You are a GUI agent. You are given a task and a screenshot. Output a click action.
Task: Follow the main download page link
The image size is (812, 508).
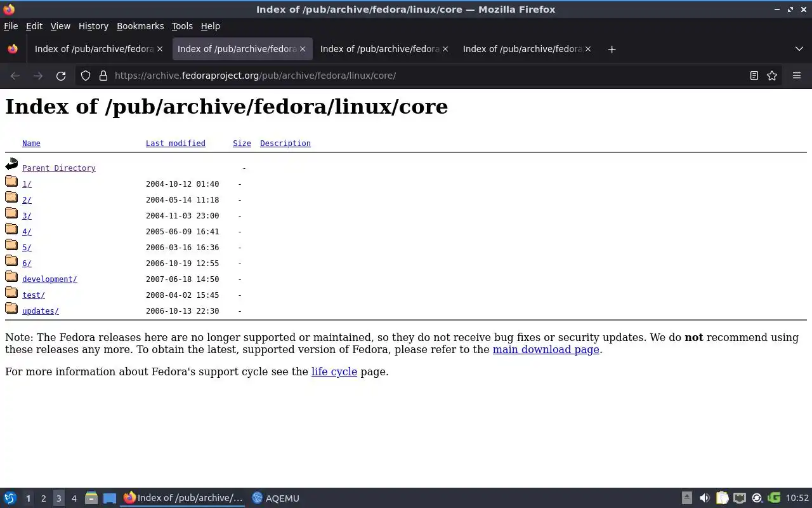546,349
